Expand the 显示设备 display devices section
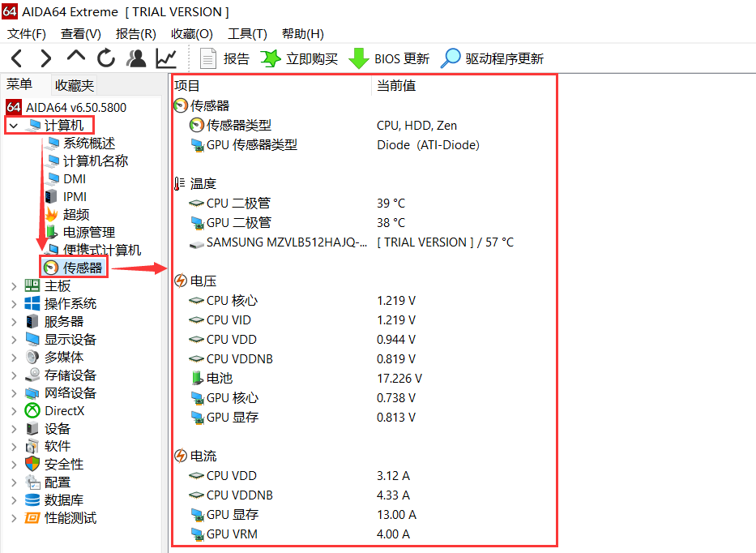 (13, 339)
